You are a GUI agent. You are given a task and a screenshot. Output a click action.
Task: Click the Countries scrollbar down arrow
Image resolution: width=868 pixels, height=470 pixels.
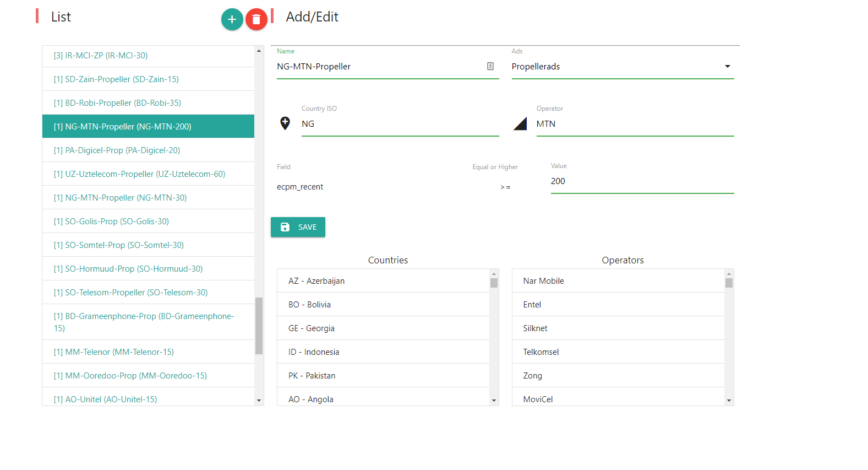point(494,401)
